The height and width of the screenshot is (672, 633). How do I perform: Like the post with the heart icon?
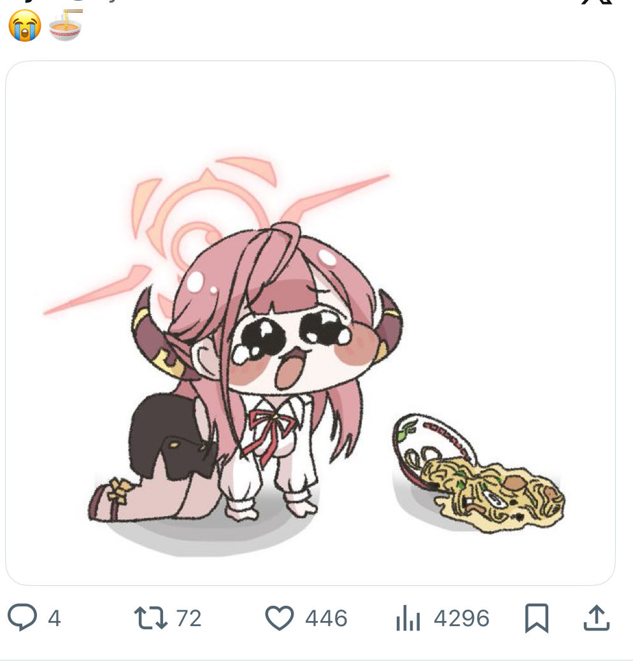pos(279,618)
